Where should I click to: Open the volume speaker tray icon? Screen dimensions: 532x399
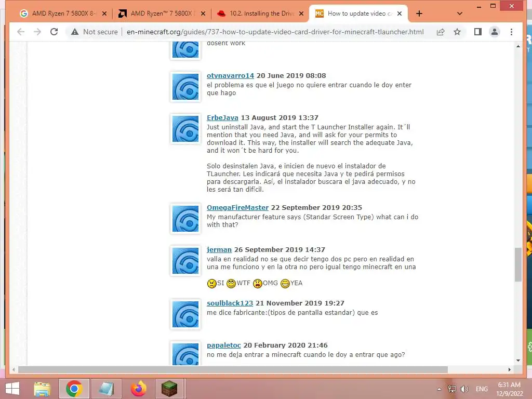pos(464,389)
